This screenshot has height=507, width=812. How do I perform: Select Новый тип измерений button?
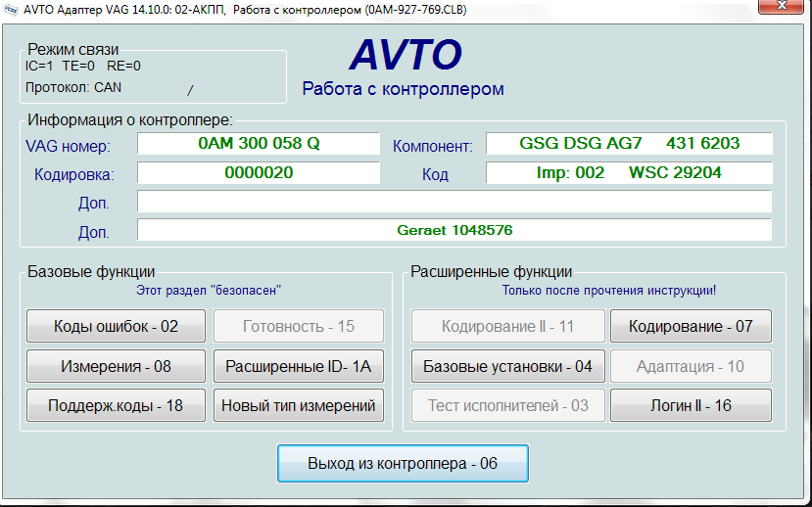click(299, 405)
